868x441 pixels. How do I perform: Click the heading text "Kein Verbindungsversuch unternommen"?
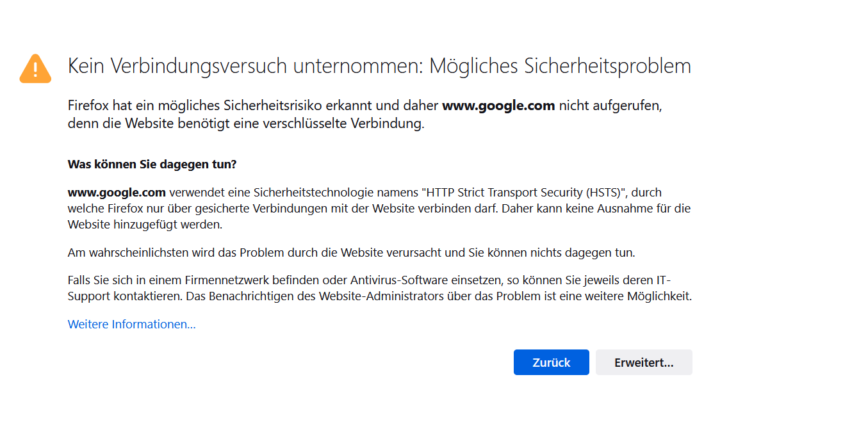pos(243,66)
